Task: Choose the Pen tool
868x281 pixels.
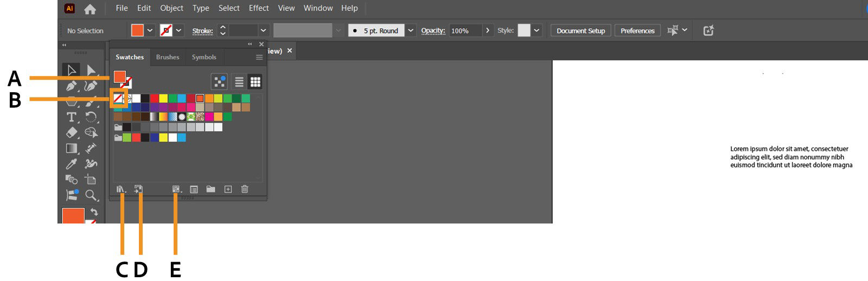Action: 71,86
